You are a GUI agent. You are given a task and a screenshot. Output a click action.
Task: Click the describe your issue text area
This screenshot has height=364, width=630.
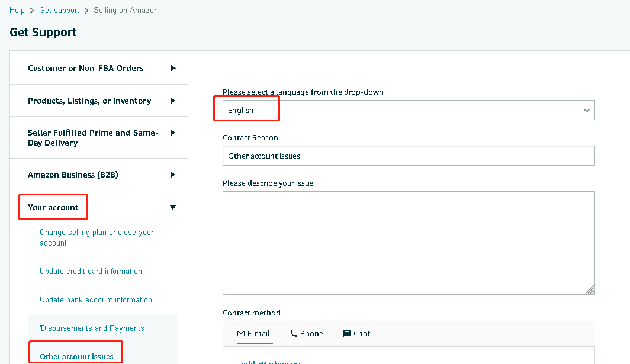coord(409,243)
